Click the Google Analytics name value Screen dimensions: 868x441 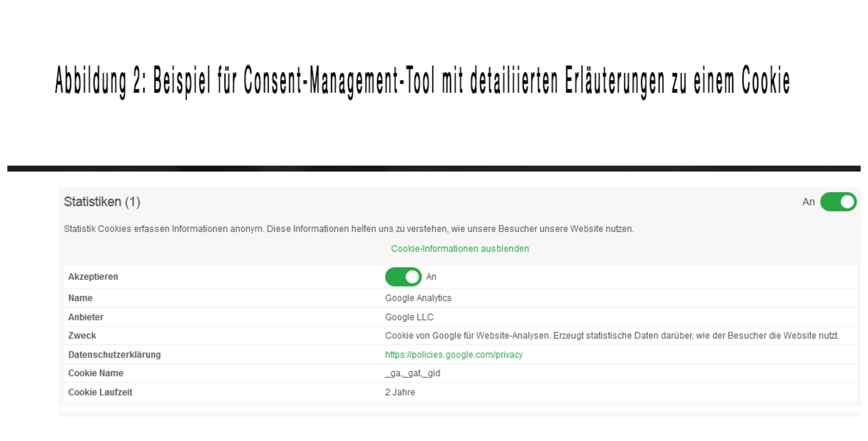418,298
